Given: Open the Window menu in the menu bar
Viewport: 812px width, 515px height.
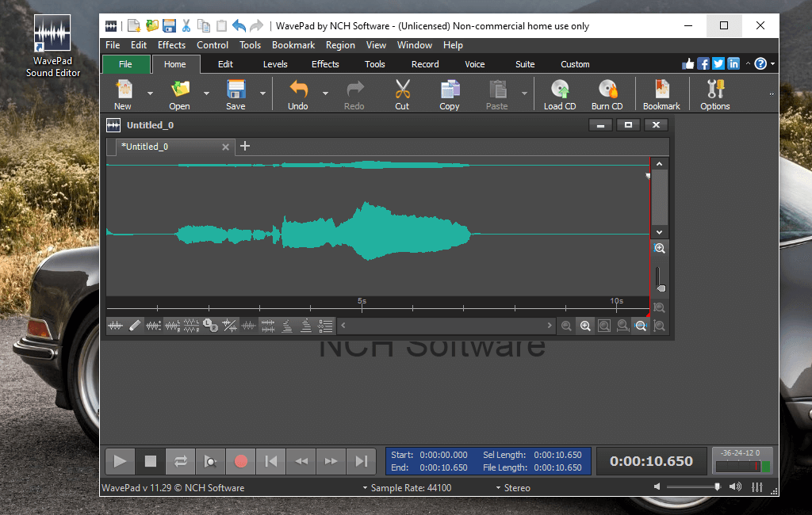Looking at the screenshot, I should point(414,45).
